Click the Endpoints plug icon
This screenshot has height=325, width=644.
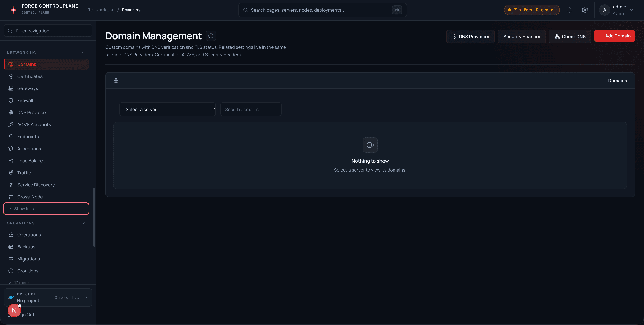point(11,137)
